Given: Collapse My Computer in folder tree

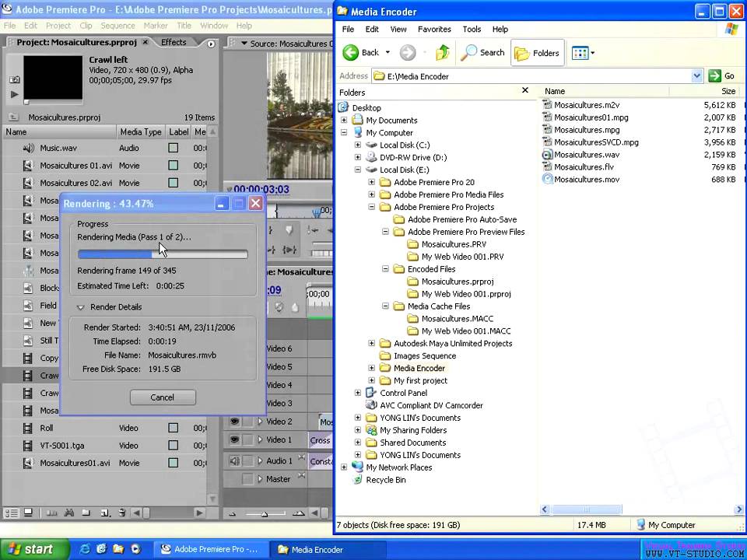Looking at the screenshot, I should coord(344,132).
